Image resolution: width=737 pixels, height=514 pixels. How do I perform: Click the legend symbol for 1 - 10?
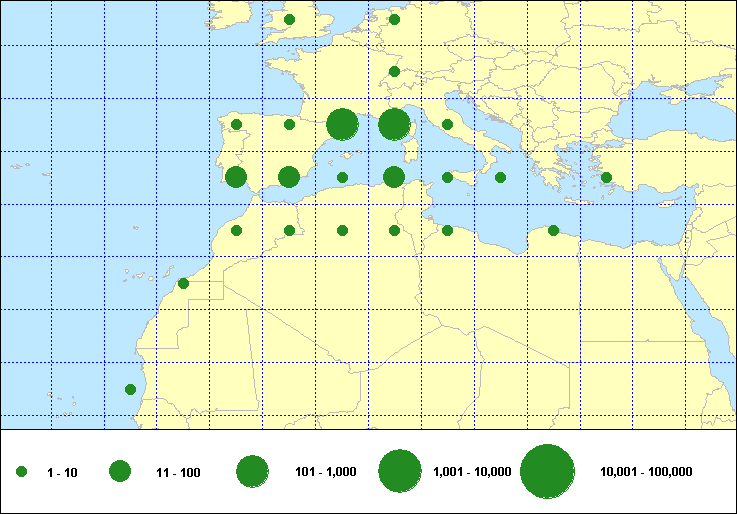pos(22,472)
